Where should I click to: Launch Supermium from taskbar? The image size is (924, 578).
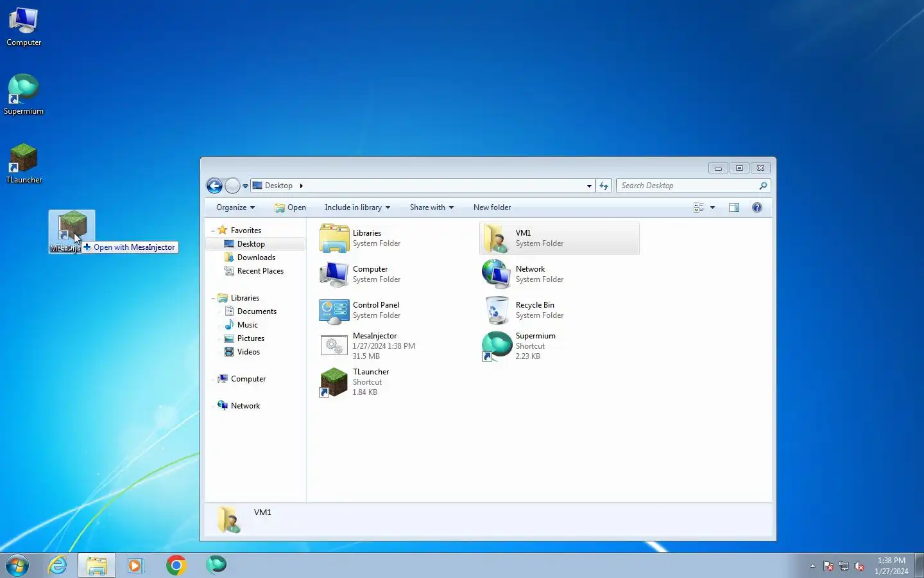[x=216, y=565]
